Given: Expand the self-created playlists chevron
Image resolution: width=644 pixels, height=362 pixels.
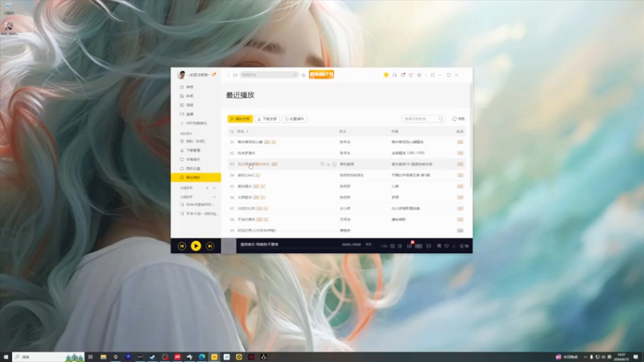Looking at the screenshot, I should pos(214,188).
